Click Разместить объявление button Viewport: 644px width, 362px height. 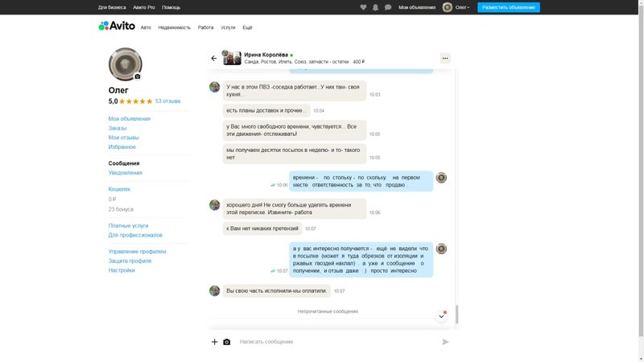coord(509,7)
